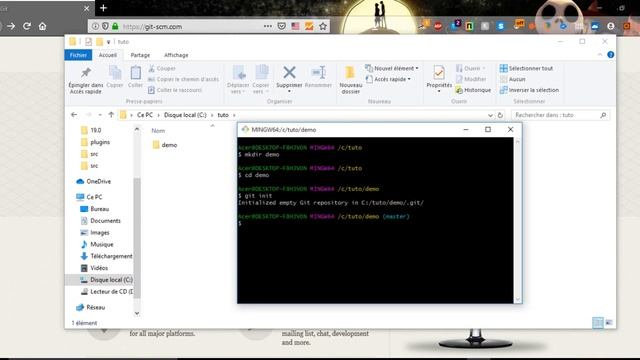Click the Git Bash terminal scrollbar down arrow
Image resolution: width=640 pixels, height=360 pixels.
click(518, 299)
